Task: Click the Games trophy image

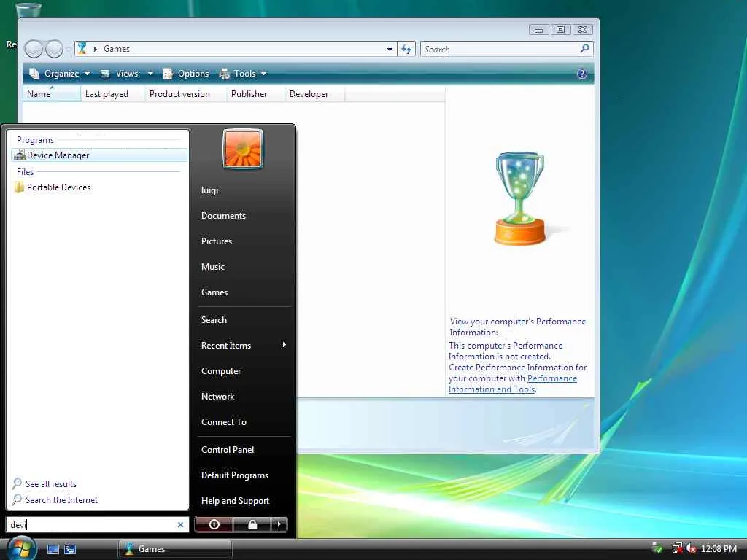Action: 519,198
